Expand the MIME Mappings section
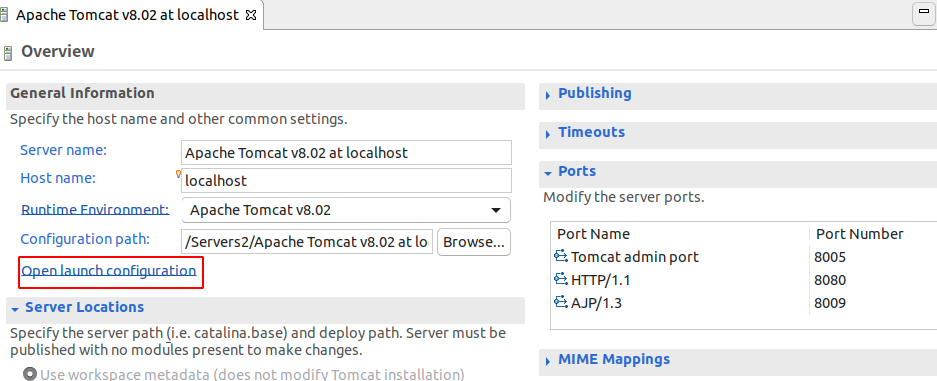The width and height of the screenshot is (937, 381). [547, 361]
